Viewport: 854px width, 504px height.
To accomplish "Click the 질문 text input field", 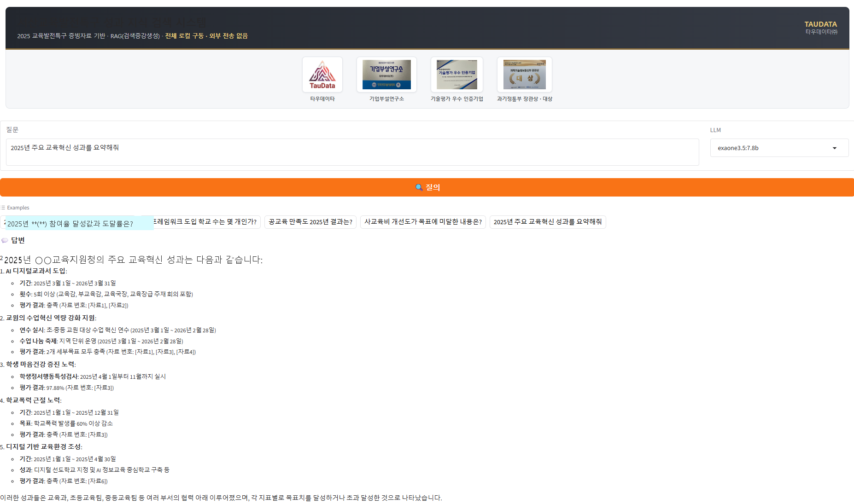I will pyautogui.click(x=352, y=152).
